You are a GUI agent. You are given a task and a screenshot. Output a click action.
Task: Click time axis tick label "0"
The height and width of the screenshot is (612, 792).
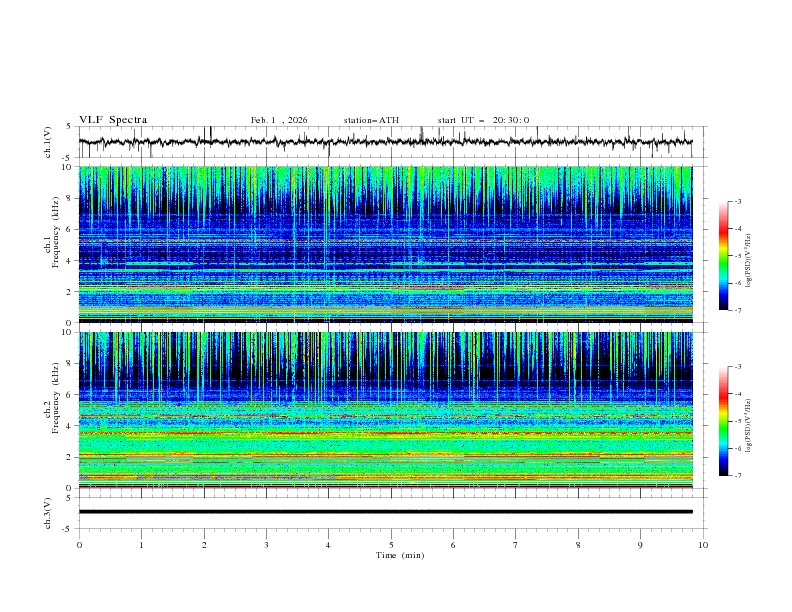click(x=79, y=545)
